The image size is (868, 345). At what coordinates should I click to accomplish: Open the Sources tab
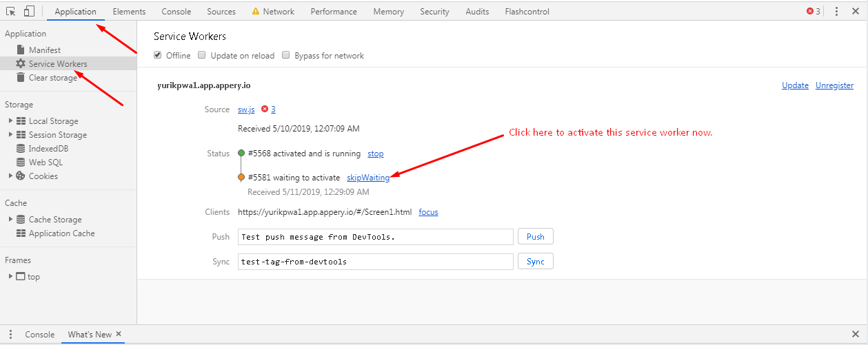[x=221, y=12]
